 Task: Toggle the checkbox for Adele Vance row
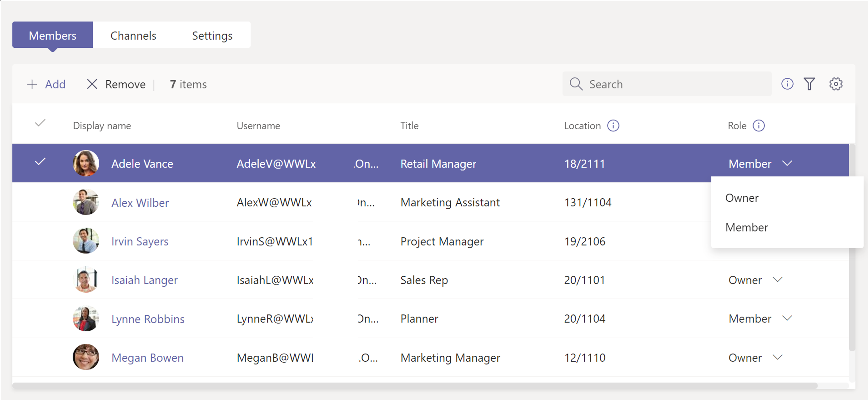40,163
